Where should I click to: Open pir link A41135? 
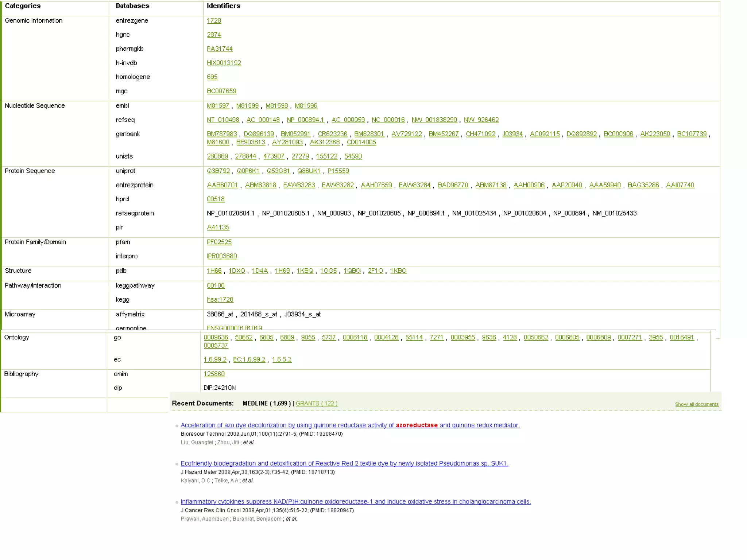tap(218, 227)
